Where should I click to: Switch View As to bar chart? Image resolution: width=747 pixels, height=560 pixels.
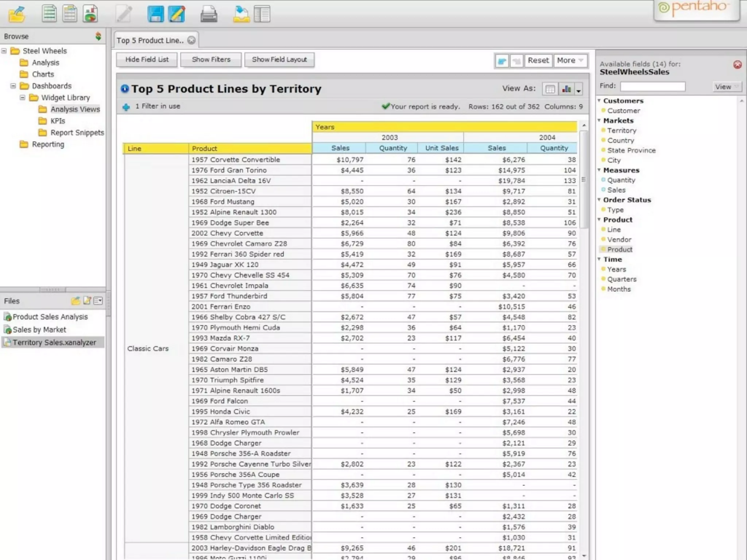point(566,89)
